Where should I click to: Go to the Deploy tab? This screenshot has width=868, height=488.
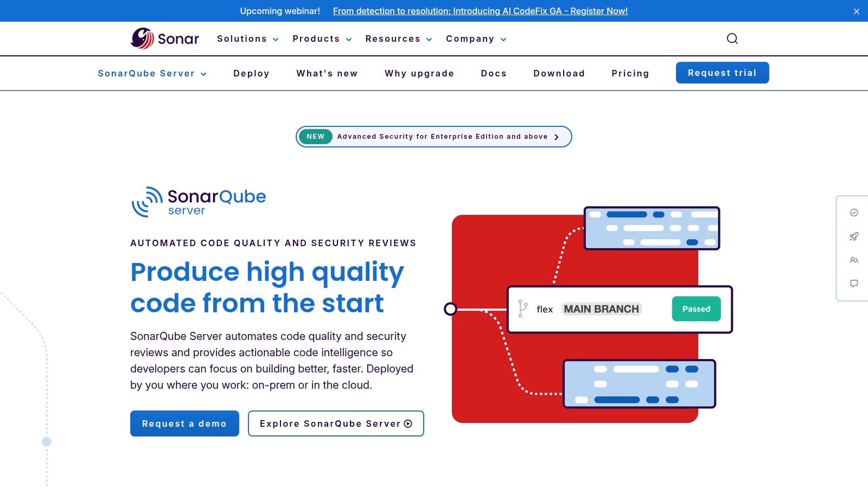(x=251, y=74)
